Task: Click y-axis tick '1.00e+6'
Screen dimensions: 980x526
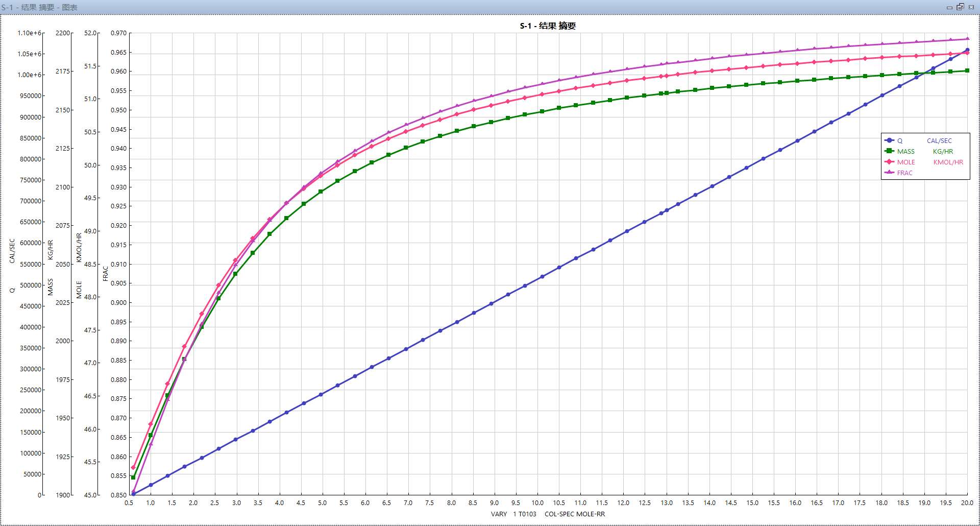Action: pyautogui.click(x=30, y=75)
